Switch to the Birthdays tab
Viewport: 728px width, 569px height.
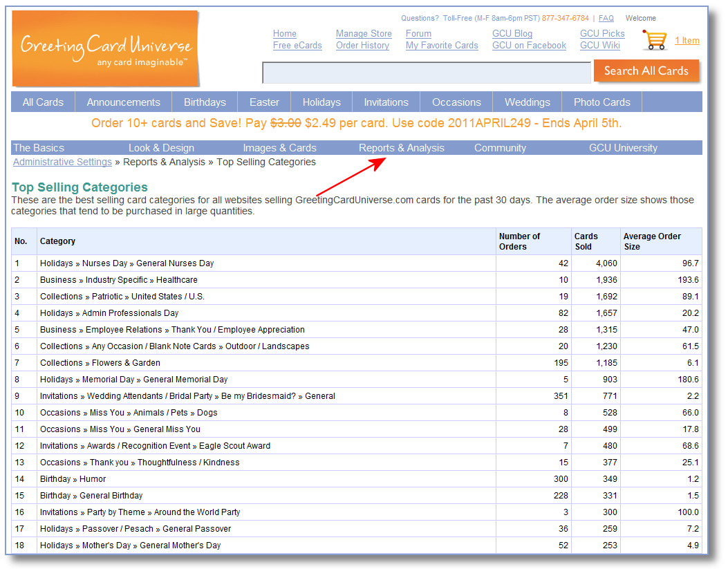205,102
